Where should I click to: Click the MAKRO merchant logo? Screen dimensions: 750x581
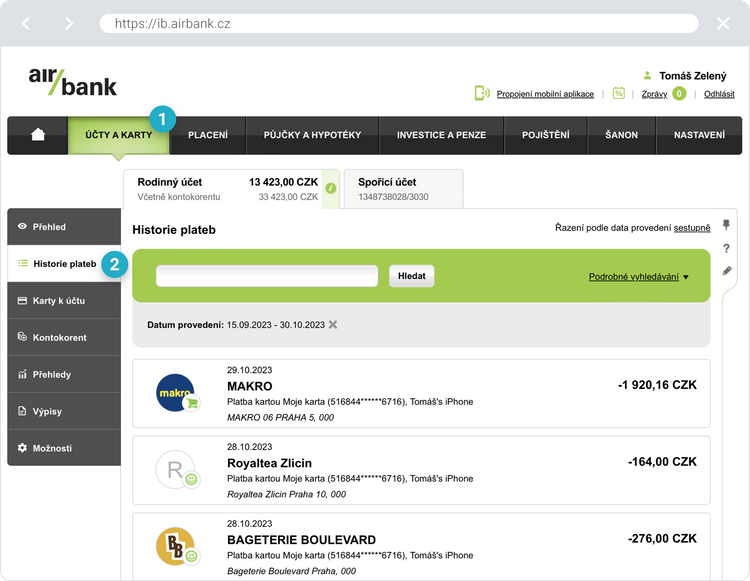(176, 392)
